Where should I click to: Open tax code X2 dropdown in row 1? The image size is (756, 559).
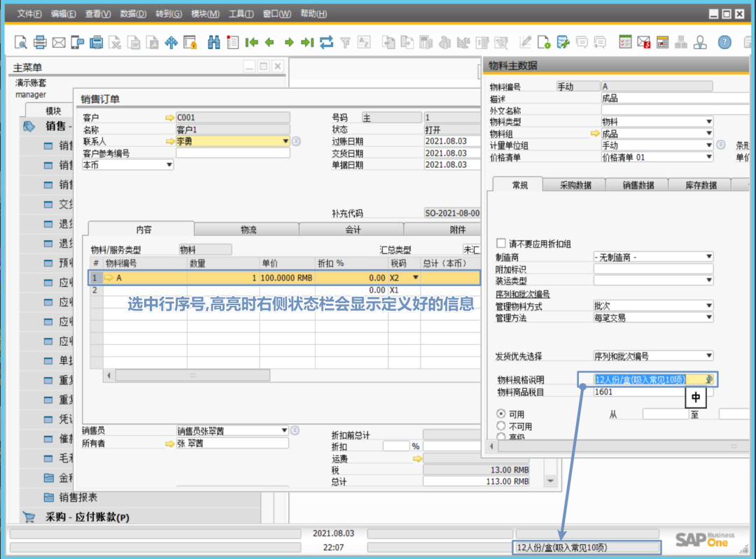415,278
